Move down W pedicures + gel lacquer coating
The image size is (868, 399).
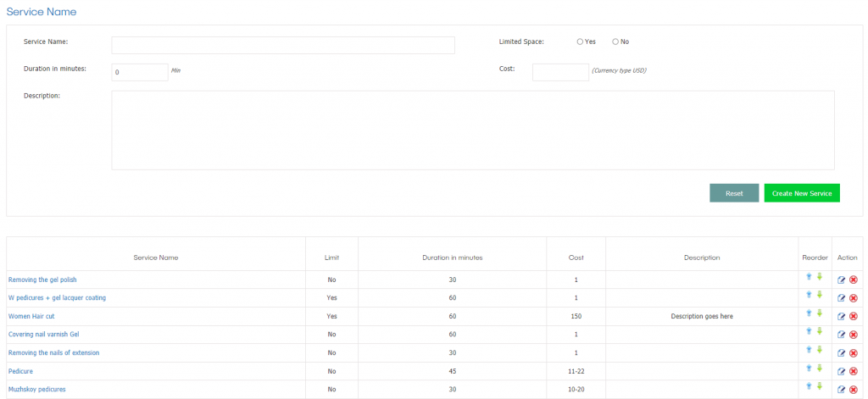pos(820,295)
